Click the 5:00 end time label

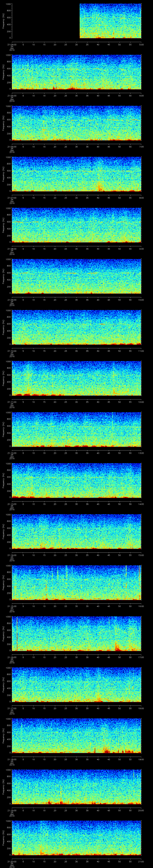pyautogui.click(x=141, y=44)
